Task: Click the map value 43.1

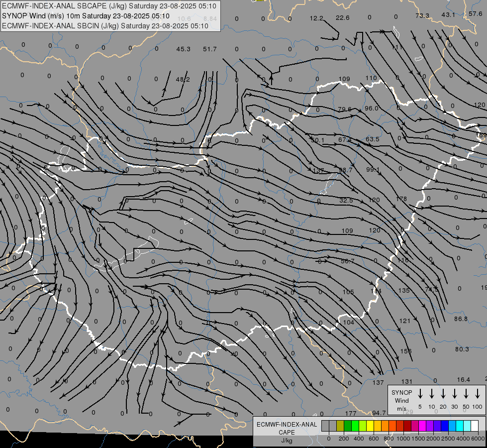Action: coord(448,14)
